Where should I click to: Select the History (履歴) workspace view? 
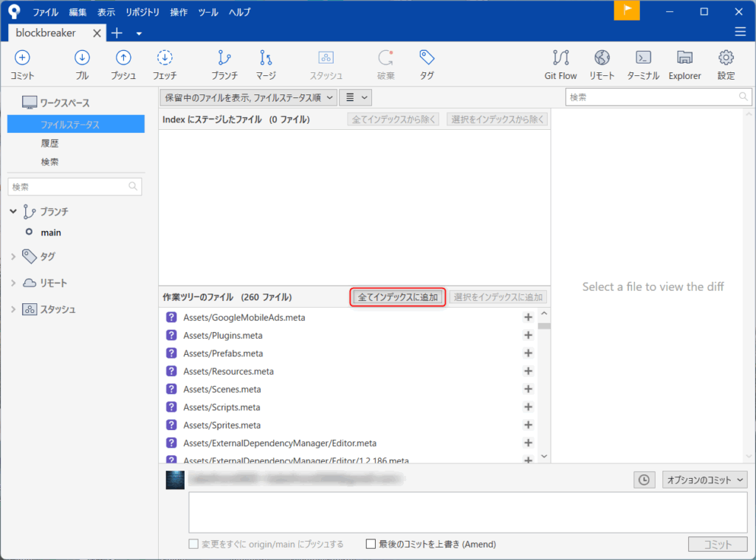tap(49, 143)
